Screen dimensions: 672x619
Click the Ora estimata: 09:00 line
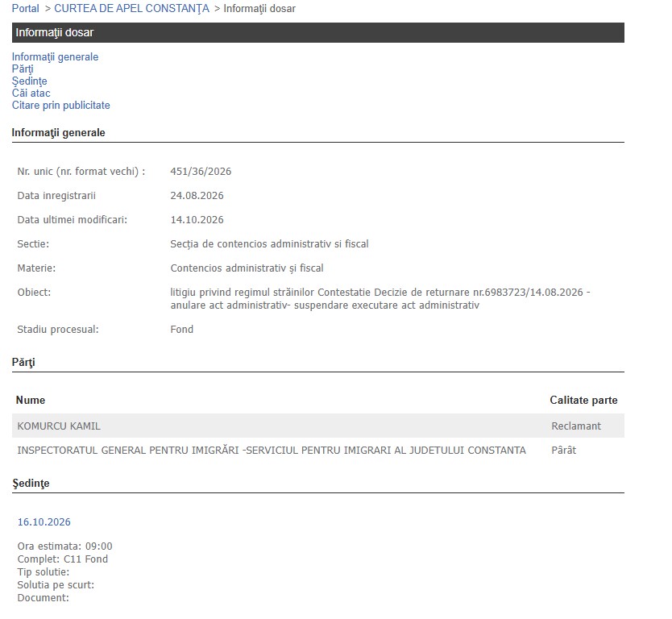point(64,546)
